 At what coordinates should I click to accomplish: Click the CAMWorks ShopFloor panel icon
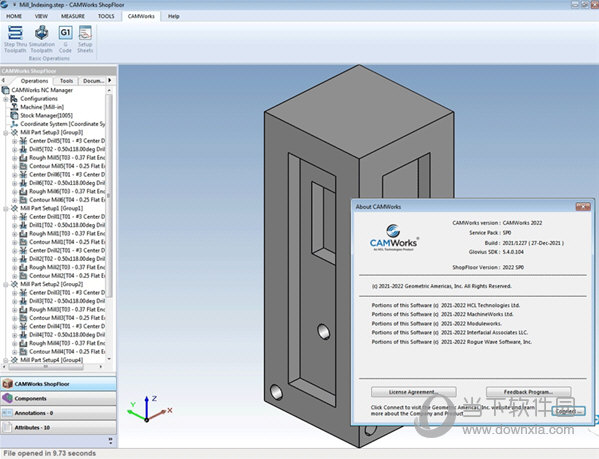[7, 384]
